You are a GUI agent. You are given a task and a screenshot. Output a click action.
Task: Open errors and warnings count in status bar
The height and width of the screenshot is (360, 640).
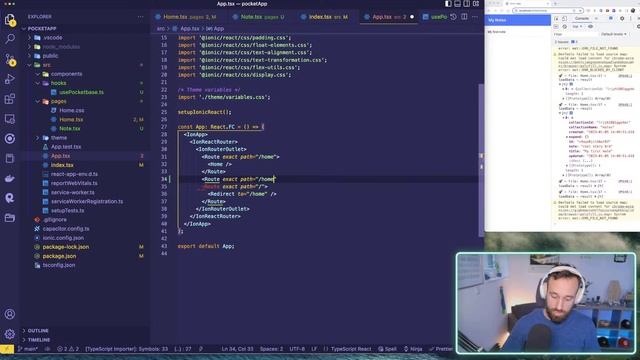[x=68, y=349]
